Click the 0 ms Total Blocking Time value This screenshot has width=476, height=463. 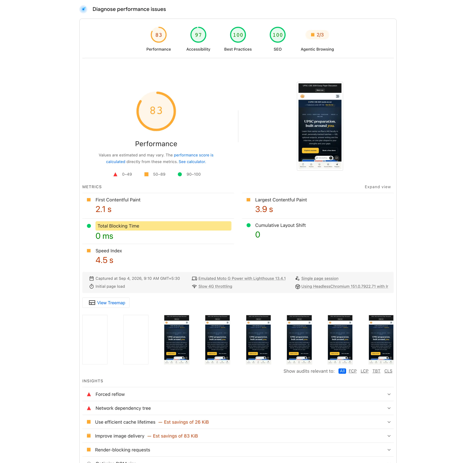pyautogui.click(x=104, y=236)
